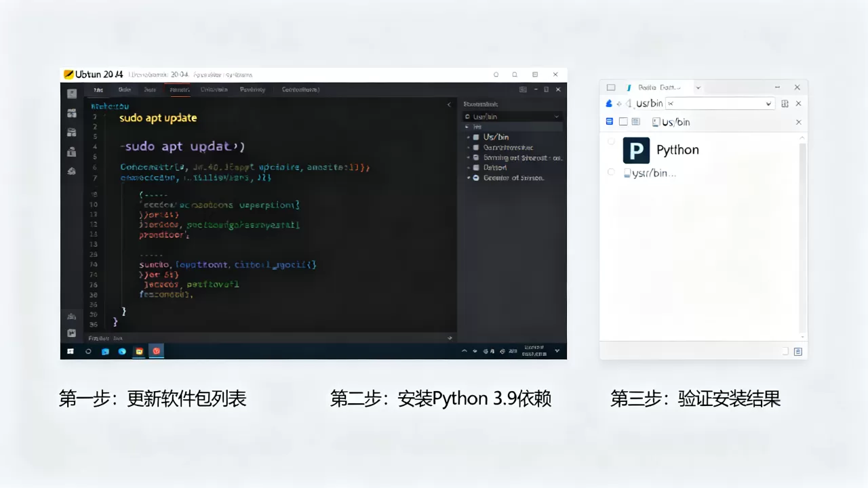Click 'Ubtun 20.04' window title
This screenshot has height=488, width=868.
click(99, 75)
